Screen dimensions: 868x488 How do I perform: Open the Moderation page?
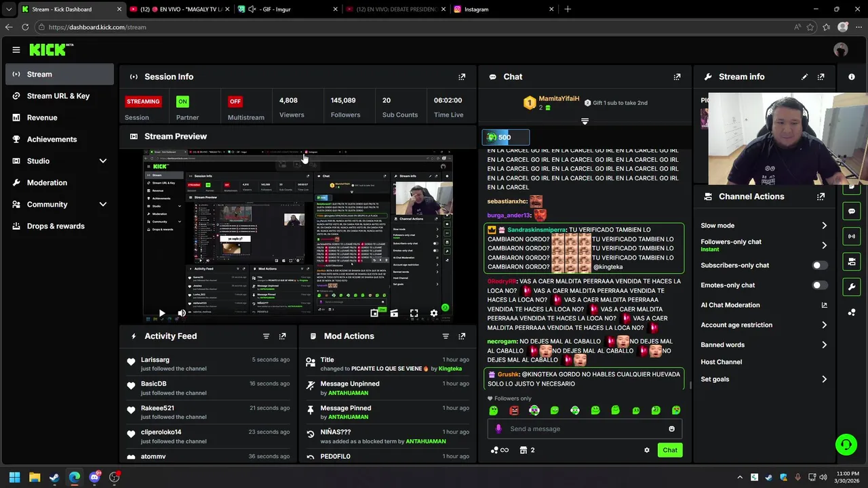60,182
